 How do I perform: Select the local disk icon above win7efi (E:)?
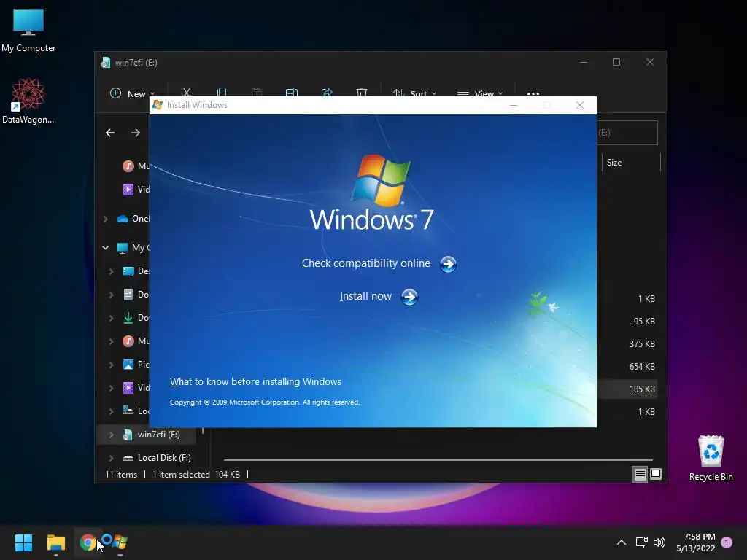(x=128, y=410)
